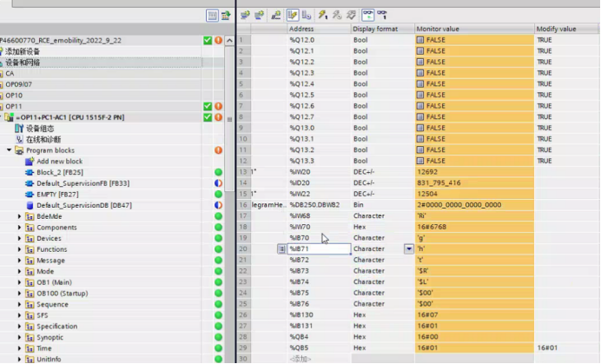Viewport: 601px width, 364px height.
Task: Click the %Q12.0 address cell
Action: pos(319,40)
